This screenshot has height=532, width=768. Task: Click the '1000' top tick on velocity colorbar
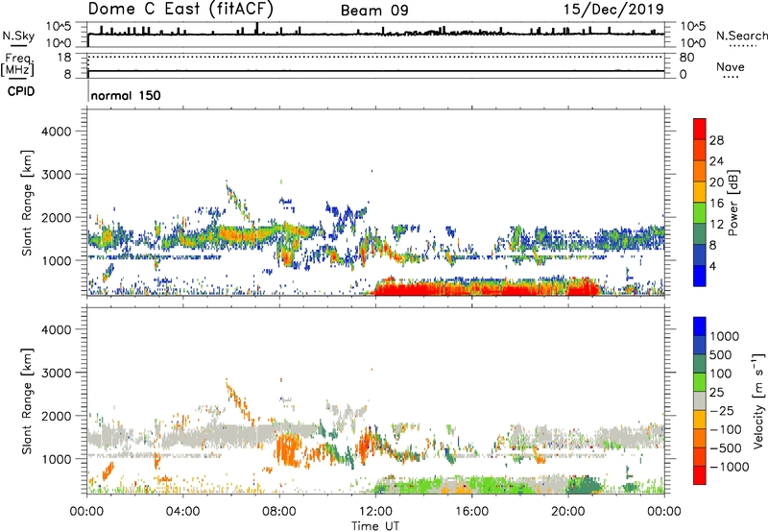(724, 336)
